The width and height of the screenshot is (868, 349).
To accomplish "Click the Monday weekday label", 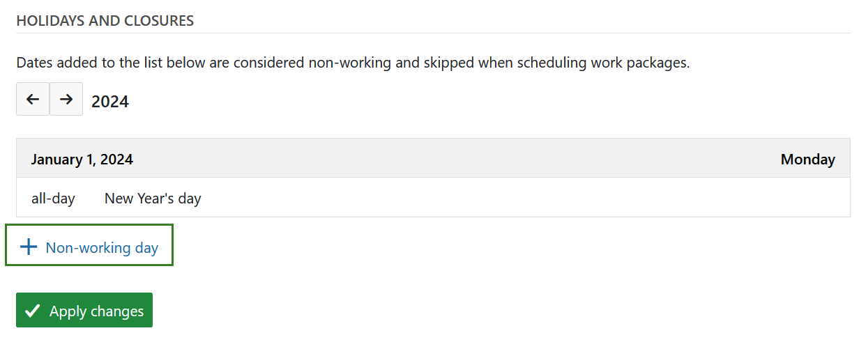I will point(807,160).
